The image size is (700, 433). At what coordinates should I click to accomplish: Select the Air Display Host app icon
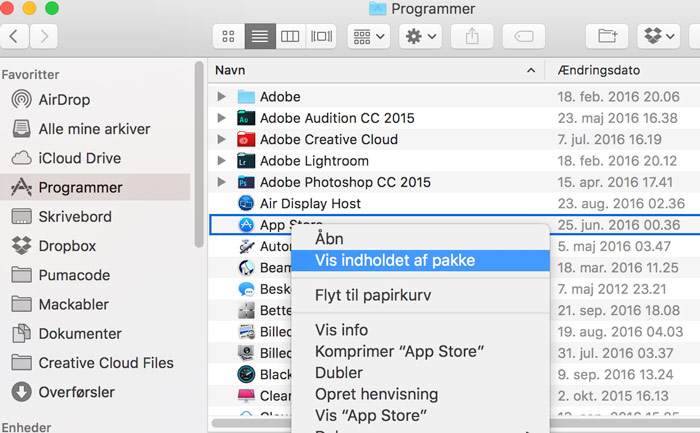pos(246,204)
